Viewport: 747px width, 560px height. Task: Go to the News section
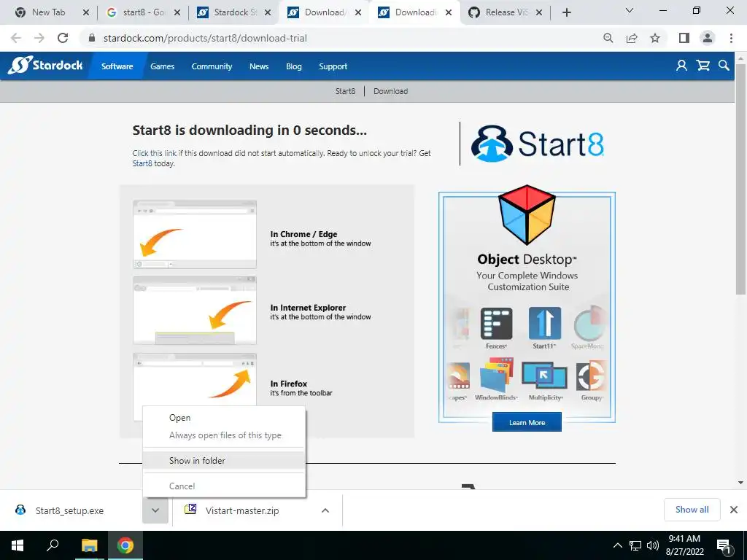point(259,66)
